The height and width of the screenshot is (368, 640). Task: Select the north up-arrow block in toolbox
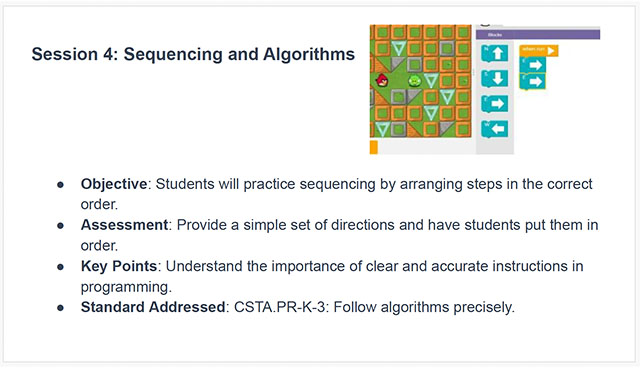point(495,53)
